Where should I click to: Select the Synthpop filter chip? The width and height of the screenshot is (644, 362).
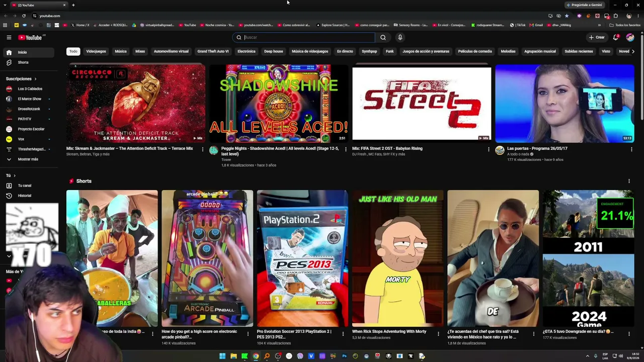[x=369, y=51]
